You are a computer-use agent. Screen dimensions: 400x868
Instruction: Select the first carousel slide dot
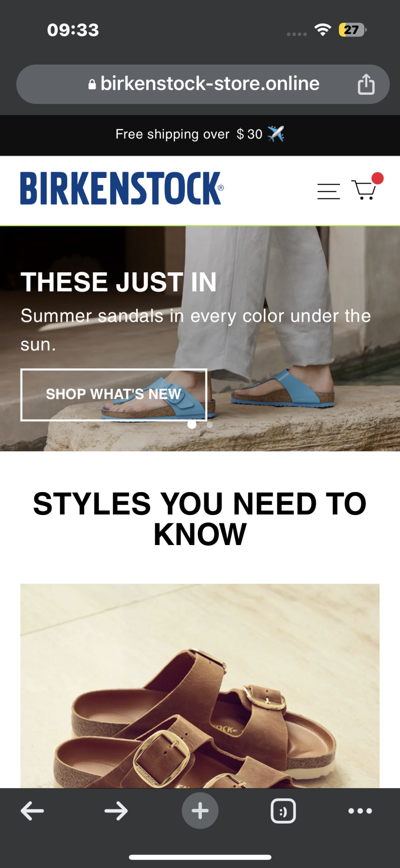pyautogui.click(x=192, y=424)
